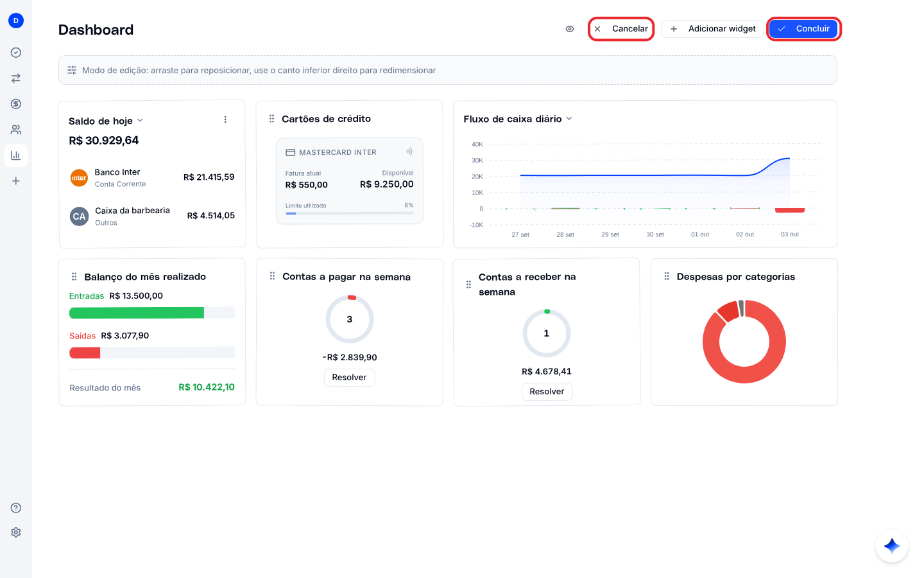
Task: Grab the drag handle of Balanço do mês realizado
Action: point(74,277)
